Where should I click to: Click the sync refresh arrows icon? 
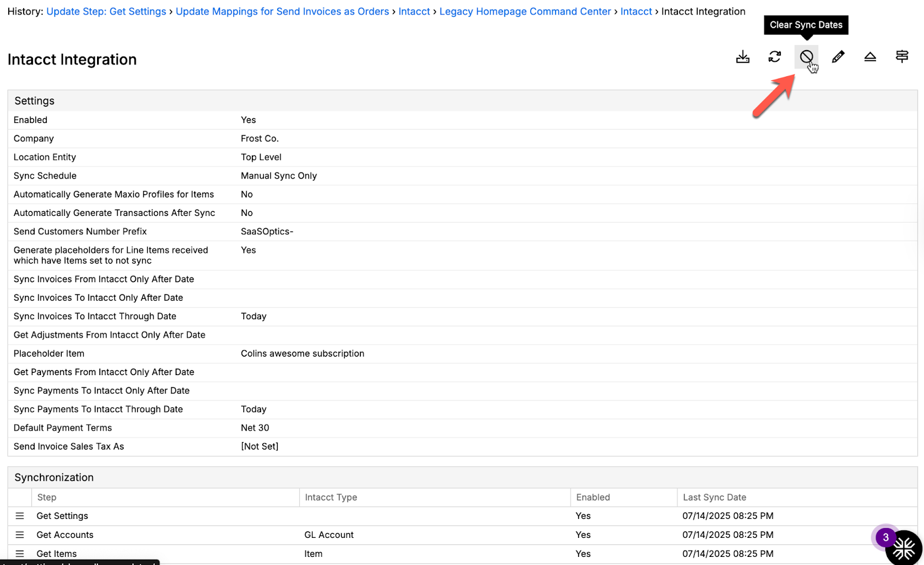click(774, 57)
